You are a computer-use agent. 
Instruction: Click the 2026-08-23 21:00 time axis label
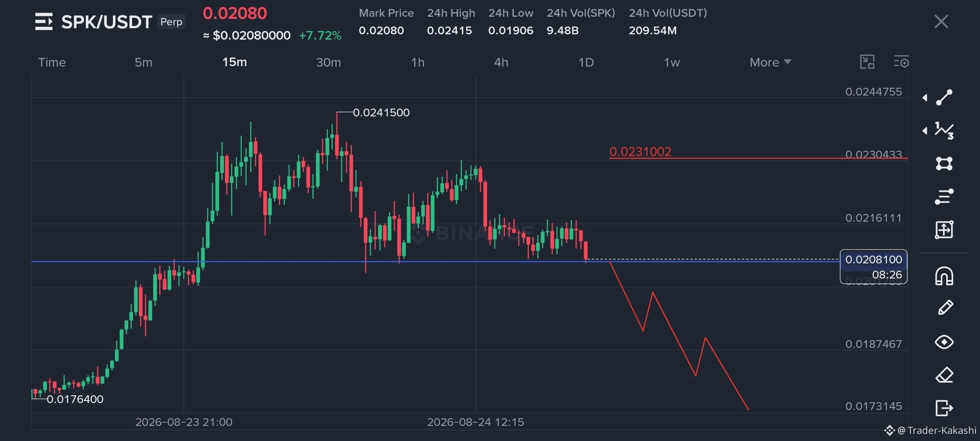pos(184,422)
